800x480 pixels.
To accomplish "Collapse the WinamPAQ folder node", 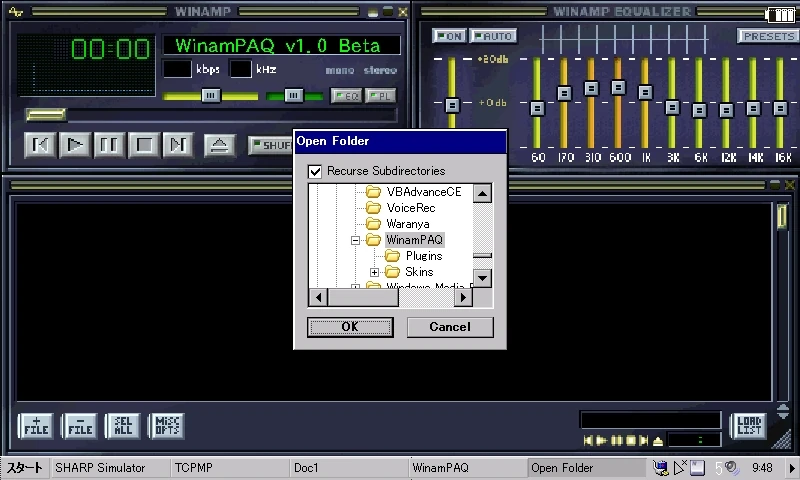I will [356, 240].
